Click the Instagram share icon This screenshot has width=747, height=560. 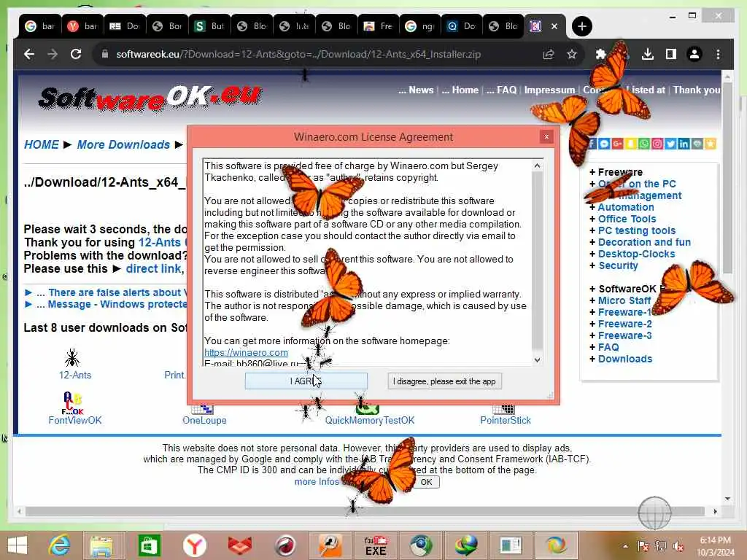pyautogui.click(x=657, y=144)
